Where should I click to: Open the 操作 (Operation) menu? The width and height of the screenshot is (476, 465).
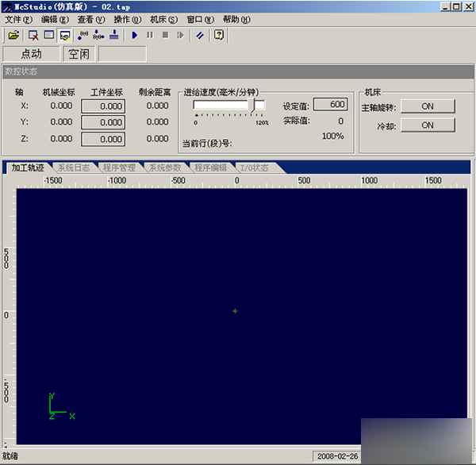tap(127, 19)
